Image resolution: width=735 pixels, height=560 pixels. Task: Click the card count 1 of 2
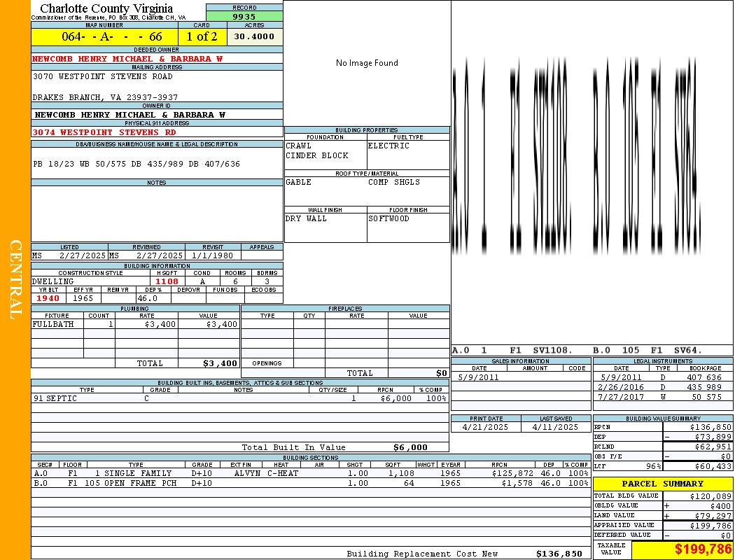click(x=202, y=36)
